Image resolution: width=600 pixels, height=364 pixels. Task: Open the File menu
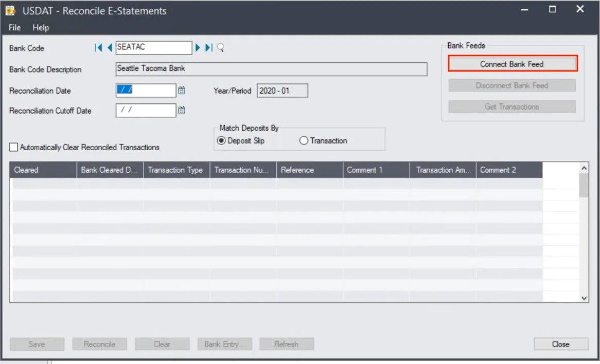[14, 28]
